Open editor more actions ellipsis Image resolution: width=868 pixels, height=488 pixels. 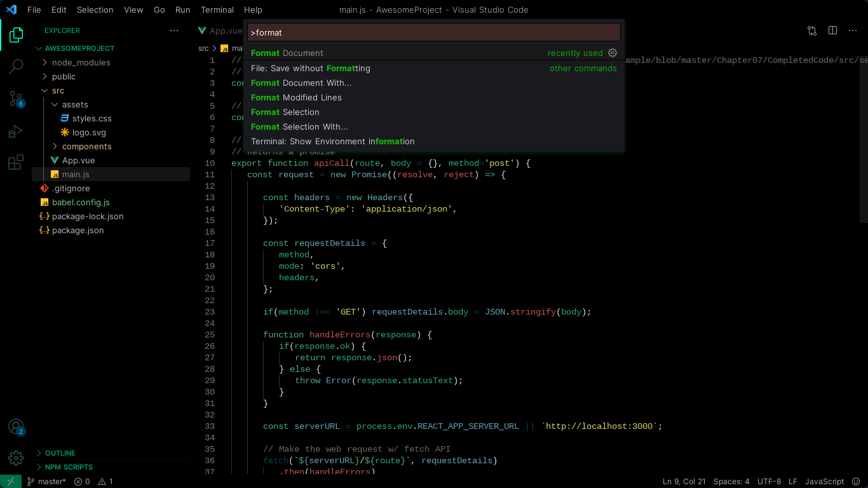point(853,30)
